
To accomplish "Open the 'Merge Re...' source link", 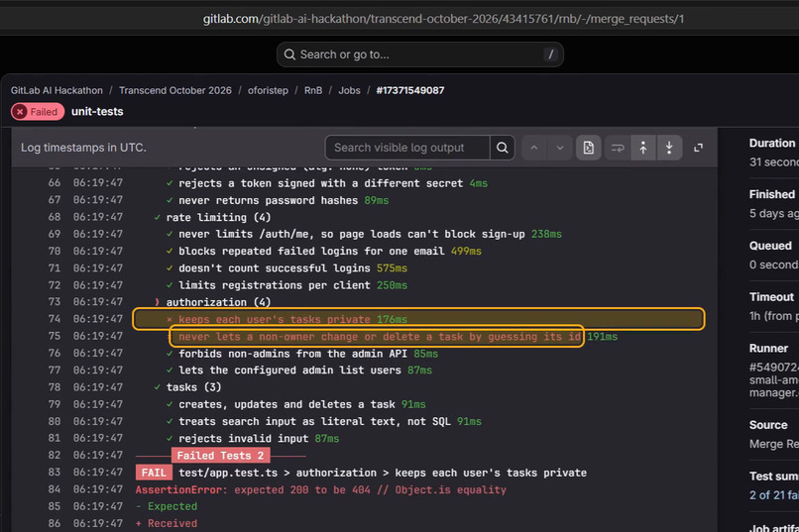I will 773,444.
